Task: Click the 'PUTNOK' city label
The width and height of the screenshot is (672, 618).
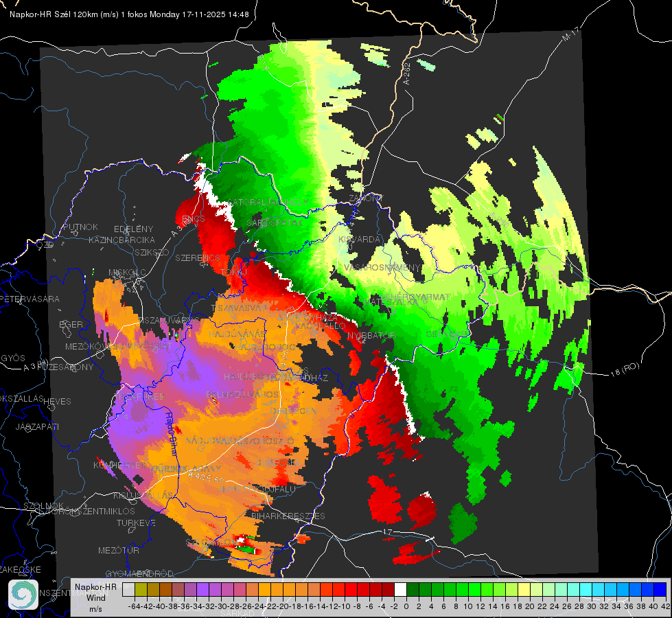Action: (80, 227)
